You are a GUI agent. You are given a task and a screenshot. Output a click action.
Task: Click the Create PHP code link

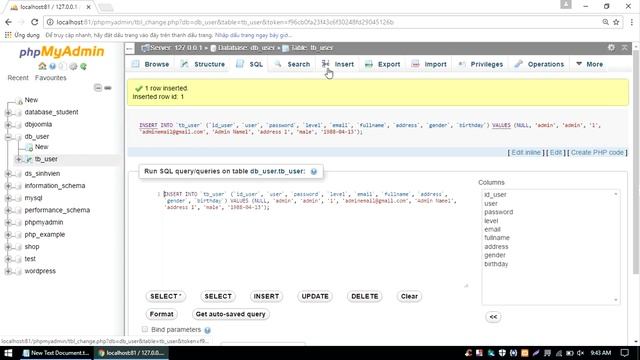coord(597,152)
